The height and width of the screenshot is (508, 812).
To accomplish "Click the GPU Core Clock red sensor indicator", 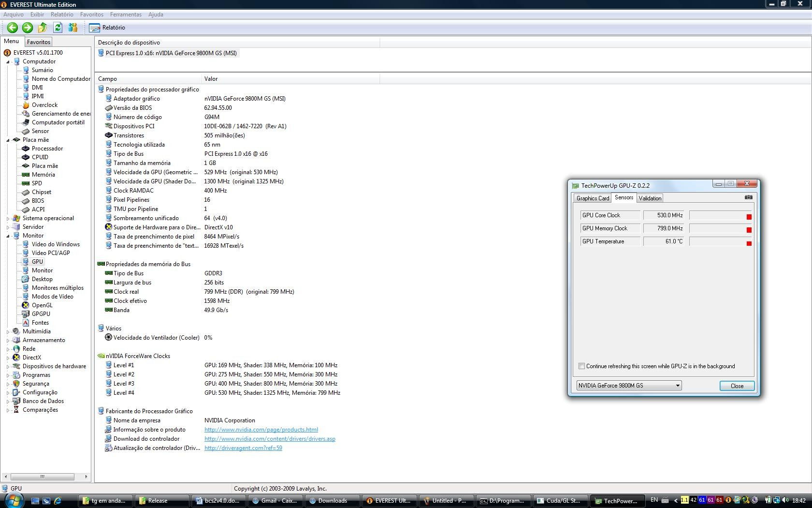I will tap(749, 217).
